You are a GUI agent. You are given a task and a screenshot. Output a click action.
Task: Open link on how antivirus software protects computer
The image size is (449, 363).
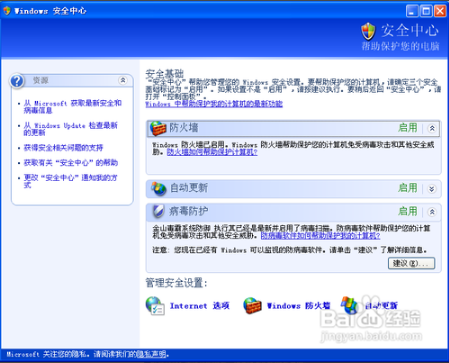coord(320,236)
